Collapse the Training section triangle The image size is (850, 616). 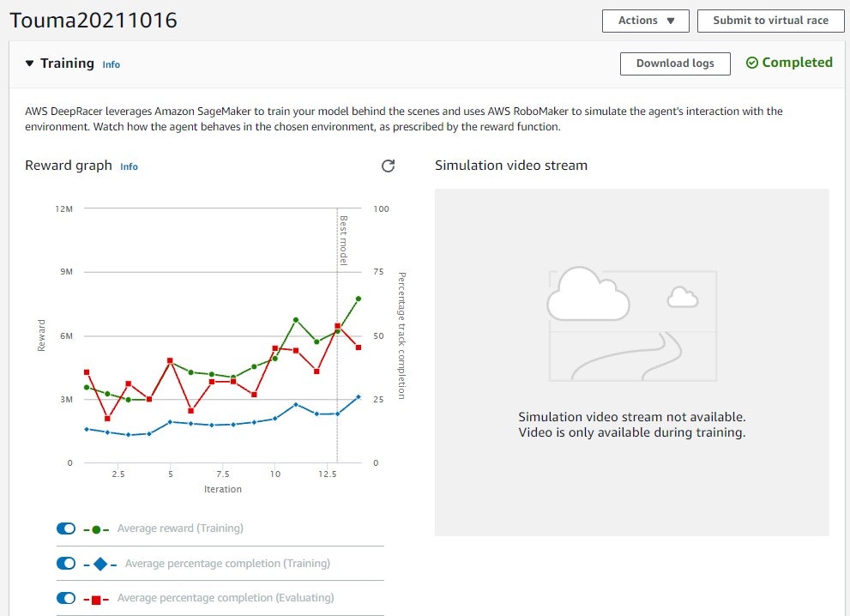(29, 63)
